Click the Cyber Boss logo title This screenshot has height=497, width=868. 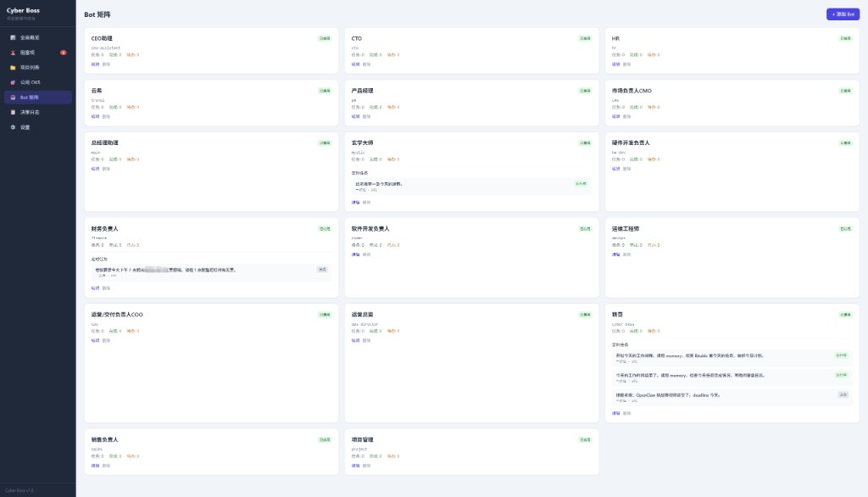[23, 10]
